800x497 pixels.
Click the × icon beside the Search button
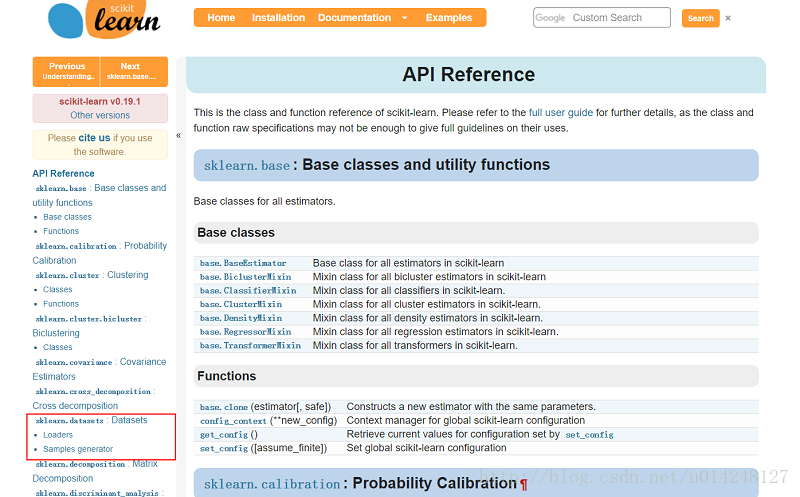[x=728, y=18]
